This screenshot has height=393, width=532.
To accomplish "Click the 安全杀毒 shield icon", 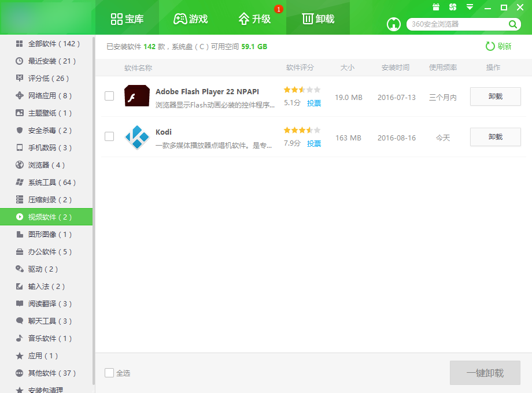I will point(20,130).
